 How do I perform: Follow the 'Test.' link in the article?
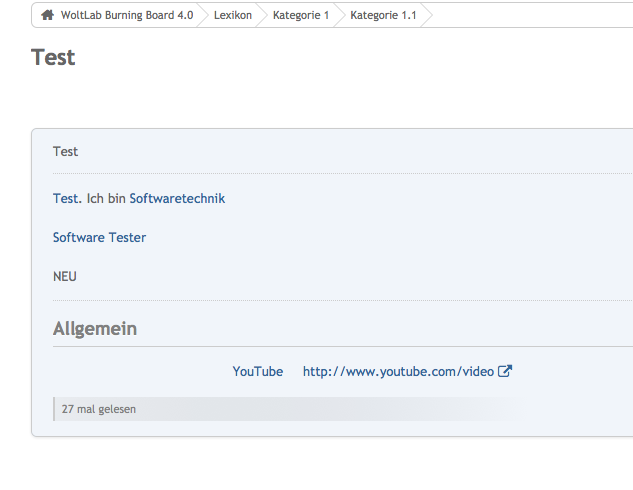(68, 198)
